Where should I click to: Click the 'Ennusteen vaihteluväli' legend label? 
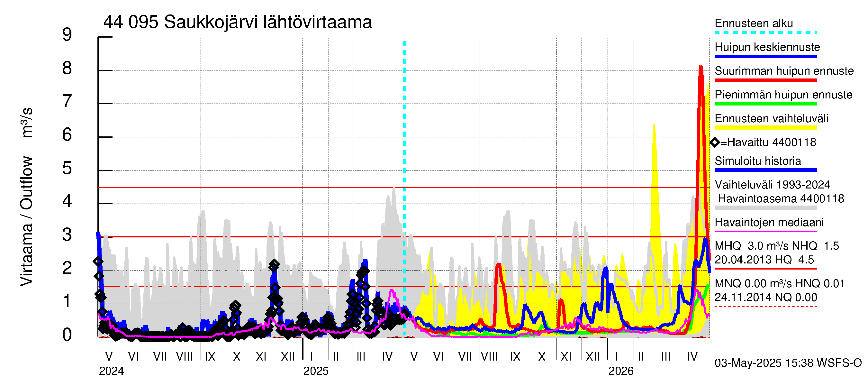[771, 119]
